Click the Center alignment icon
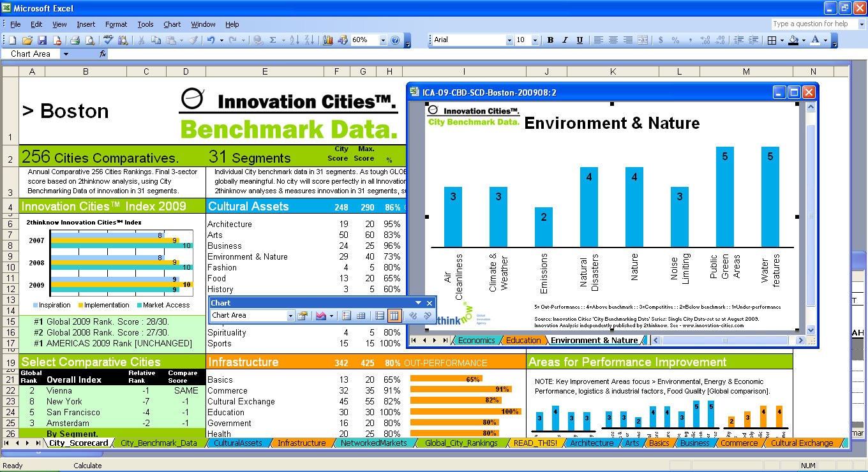Viewport: 868px width, 472px height. click(613, 40)
